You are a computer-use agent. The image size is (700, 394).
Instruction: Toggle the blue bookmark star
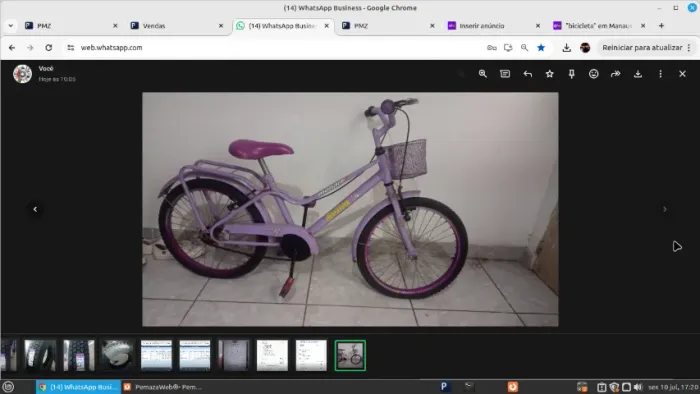pyautogui.click(x=541, y=48)
